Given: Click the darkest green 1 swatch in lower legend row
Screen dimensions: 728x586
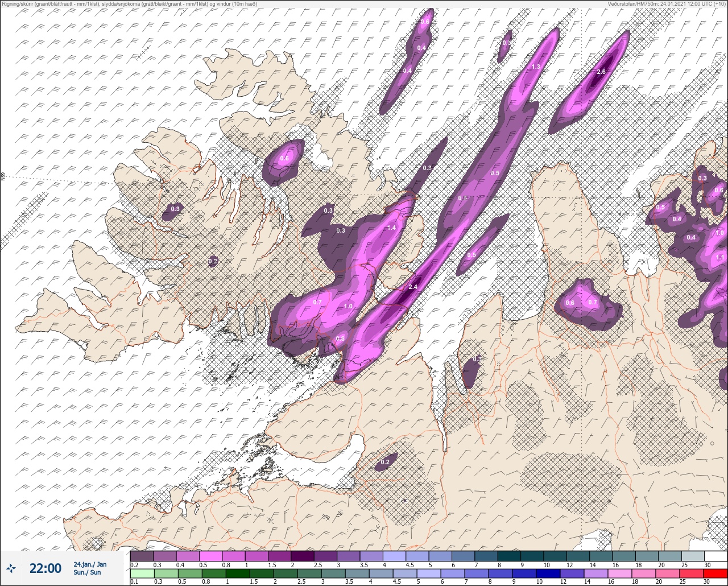Looking at the screenshot, I should coord(237,573).
